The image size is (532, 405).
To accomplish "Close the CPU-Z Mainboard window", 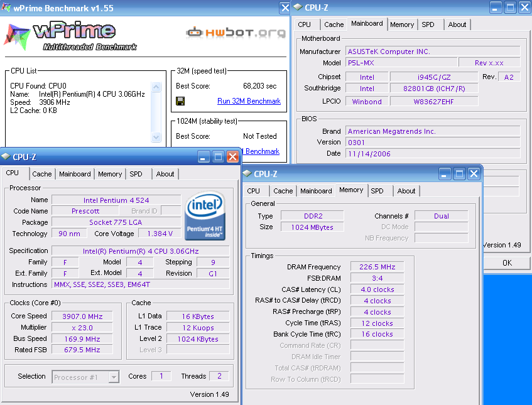I will [x=524, y=7].
